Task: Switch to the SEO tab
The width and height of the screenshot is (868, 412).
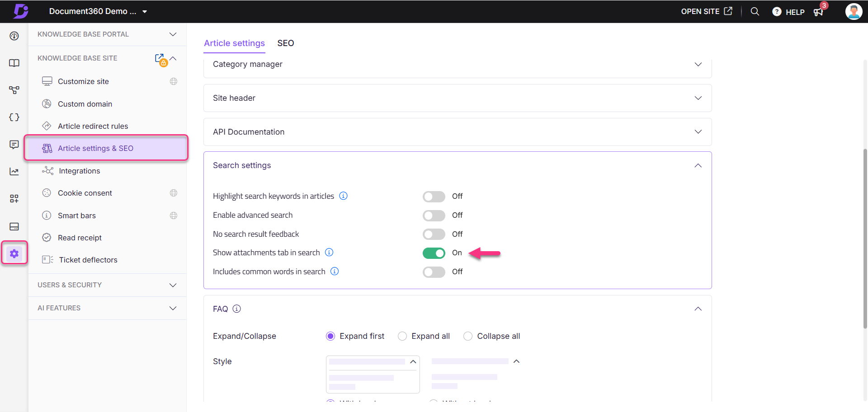Action: [x=286, y=43]
